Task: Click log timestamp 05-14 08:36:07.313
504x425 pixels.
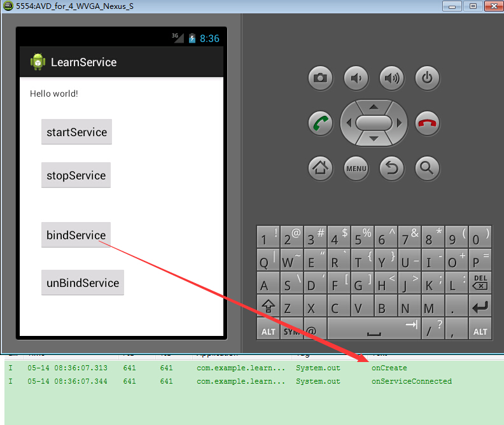Action: point(67,368)
